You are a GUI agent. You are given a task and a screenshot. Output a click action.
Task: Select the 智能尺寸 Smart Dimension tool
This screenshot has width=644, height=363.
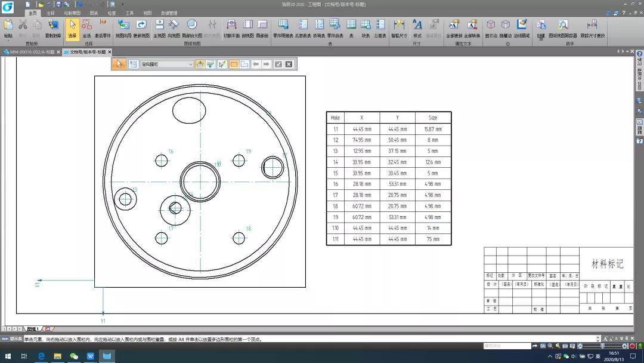point(399,29)
